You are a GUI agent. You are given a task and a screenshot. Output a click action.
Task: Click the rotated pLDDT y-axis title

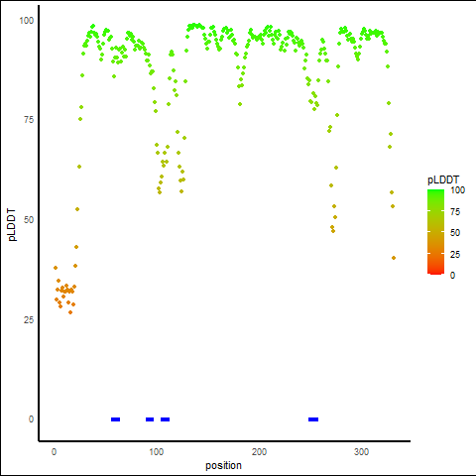pyautogui.click(x=12, y=224)
